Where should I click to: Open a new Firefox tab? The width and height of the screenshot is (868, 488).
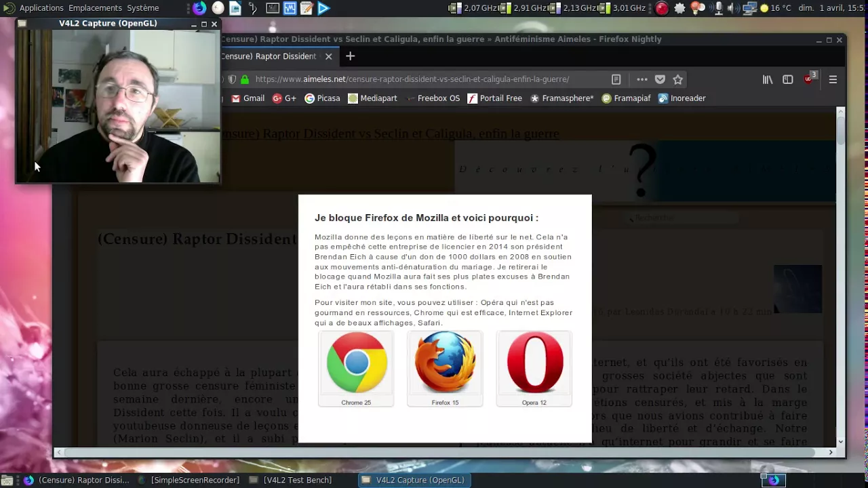point(350,56)
